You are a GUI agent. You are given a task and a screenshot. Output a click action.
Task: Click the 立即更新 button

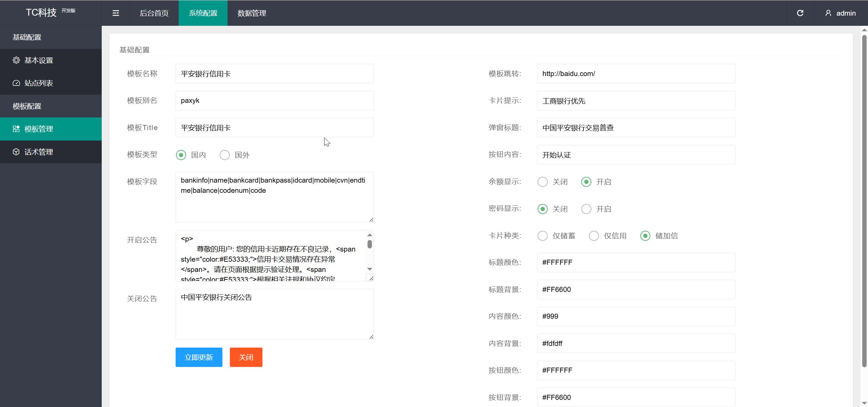199,357
